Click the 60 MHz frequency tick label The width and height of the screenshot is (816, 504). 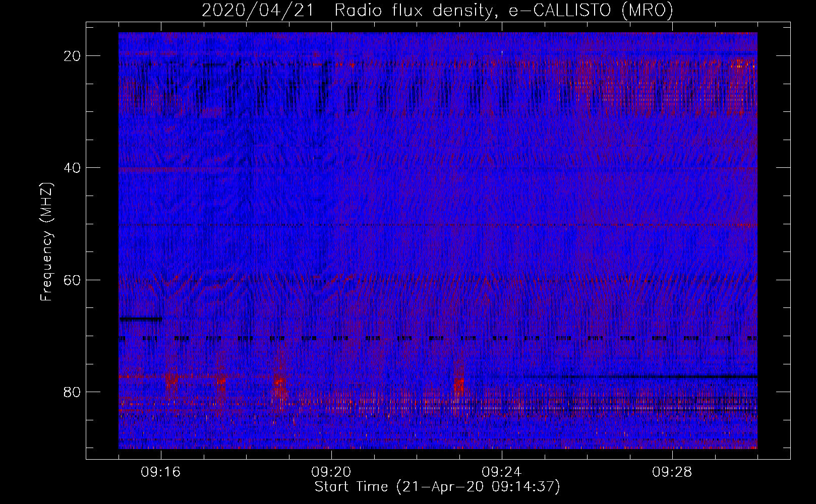click(73, 280)
